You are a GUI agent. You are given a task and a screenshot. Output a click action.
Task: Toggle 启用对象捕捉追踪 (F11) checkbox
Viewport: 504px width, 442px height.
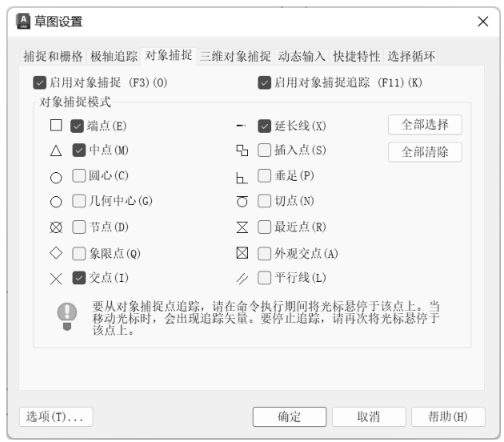pos(264,82)
